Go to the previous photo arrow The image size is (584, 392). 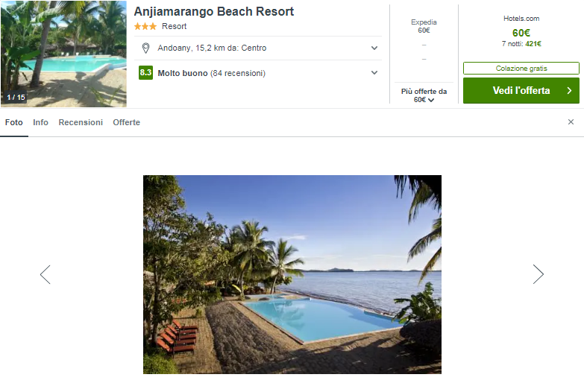[45, 274]
